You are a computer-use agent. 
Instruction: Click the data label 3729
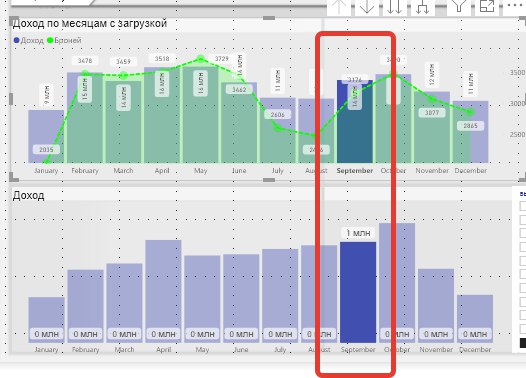coord(222,59)
